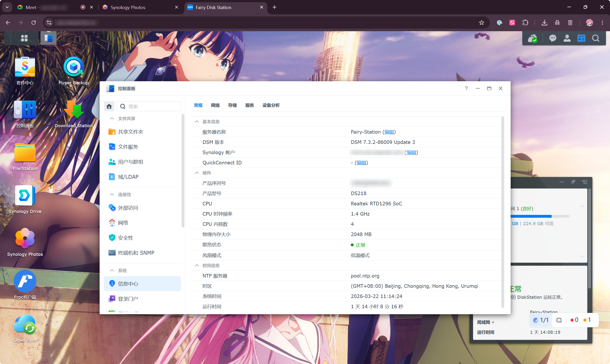Collapse the 基本信息 section

click(197, 121)
